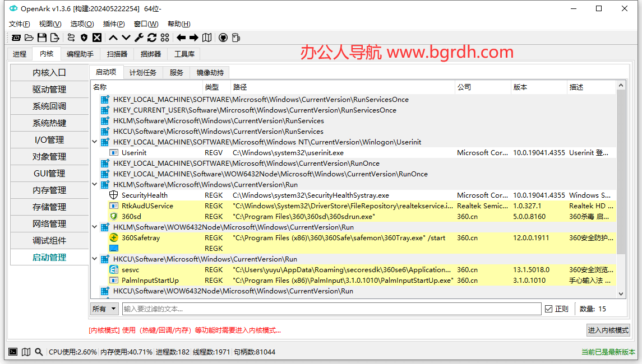Click the route-style toolbar icon
The width and height of the screenshot is (642, 364).
[x=71, y=38]
